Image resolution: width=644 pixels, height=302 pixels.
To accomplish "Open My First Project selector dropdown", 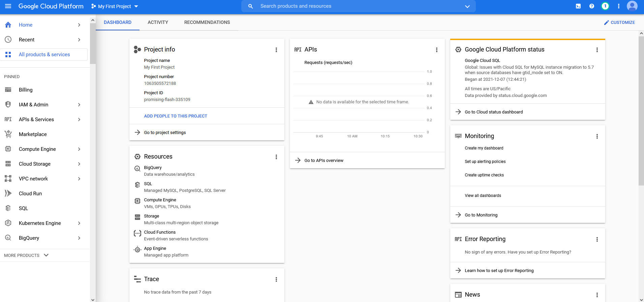I will [115, 6].
